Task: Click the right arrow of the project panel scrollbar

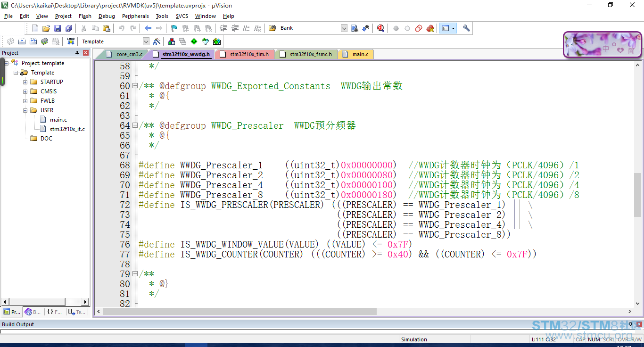Action: (85, 302)
